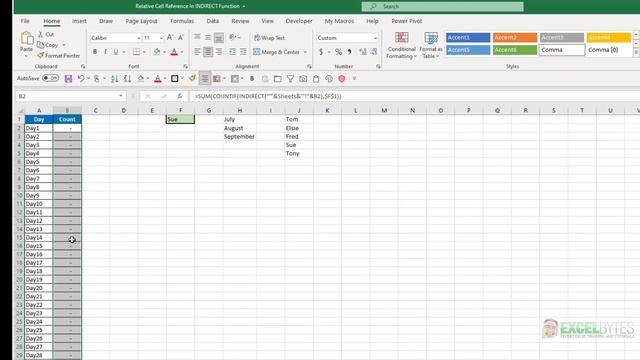Screen dimensions: 640x360
Task: Click the Insert Function fx button
Action: (180, 96)
